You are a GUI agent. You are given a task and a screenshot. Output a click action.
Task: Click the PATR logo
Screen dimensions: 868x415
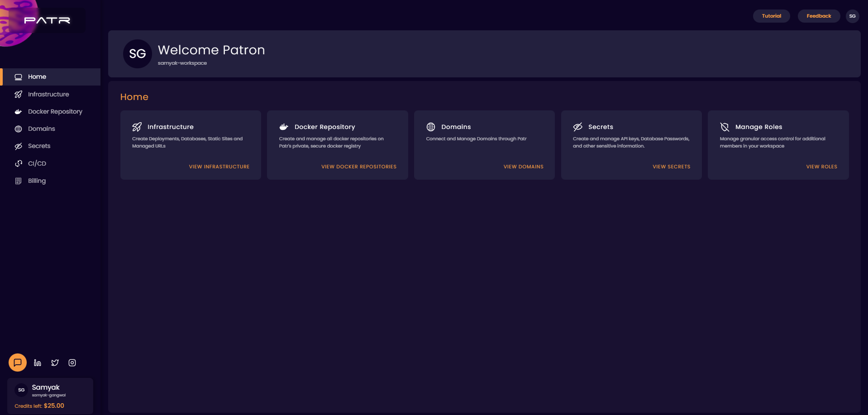pos(47,20)
